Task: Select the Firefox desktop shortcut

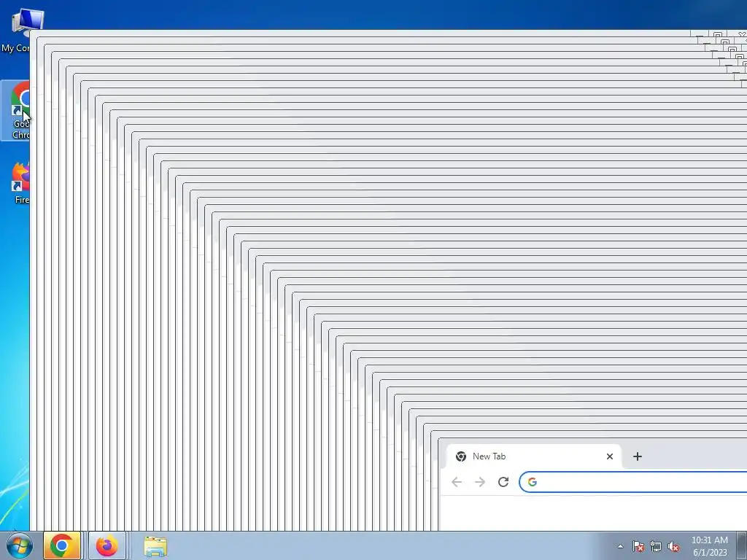Action: pyautogui.click(x=19, y=183)
